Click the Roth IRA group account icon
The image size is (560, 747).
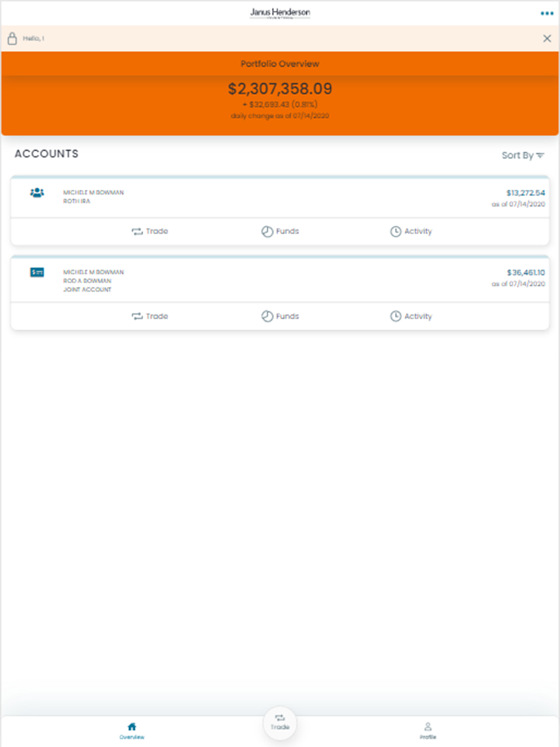[37, 192]
